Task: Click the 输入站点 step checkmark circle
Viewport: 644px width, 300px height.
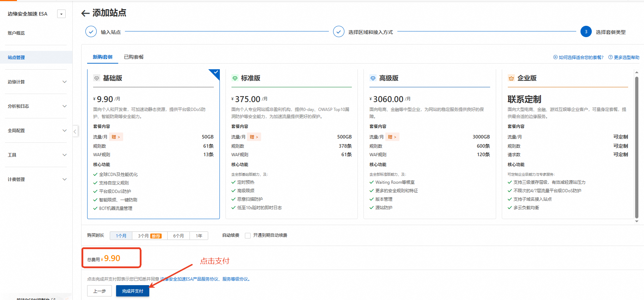Action: coord(91,31)
